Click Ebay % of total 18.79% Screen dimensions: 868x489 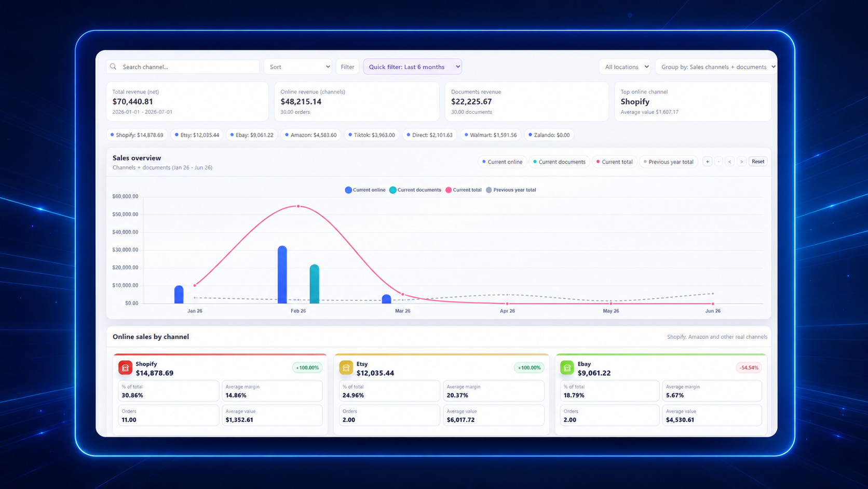pos(610,391)
